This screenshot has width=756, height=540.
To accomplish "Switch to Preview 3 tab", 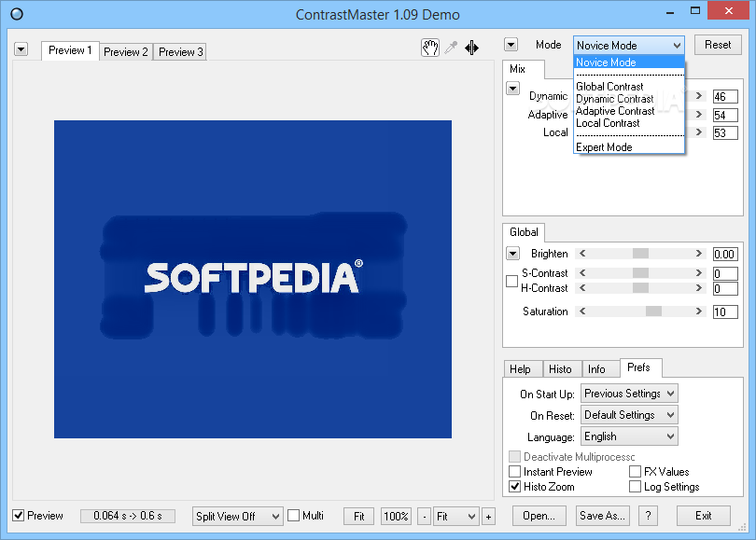I will click(180, 51).
